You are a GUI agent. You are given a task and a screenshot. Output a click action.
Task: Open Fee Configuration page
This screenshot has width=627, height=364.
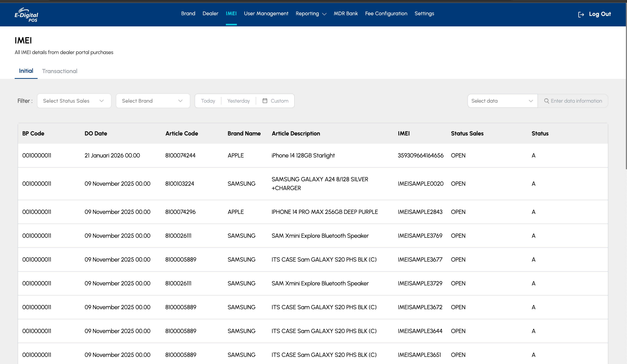(386, 13)
